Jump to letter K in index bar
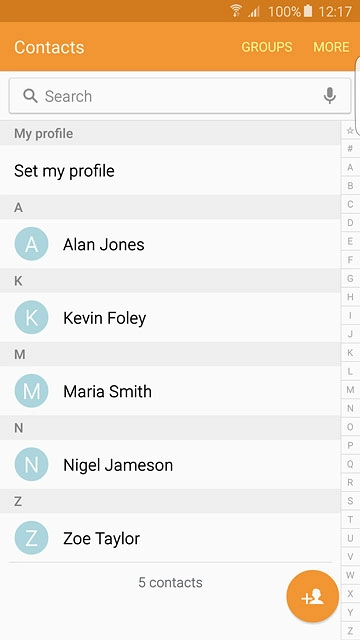 [x=350, y=353]
